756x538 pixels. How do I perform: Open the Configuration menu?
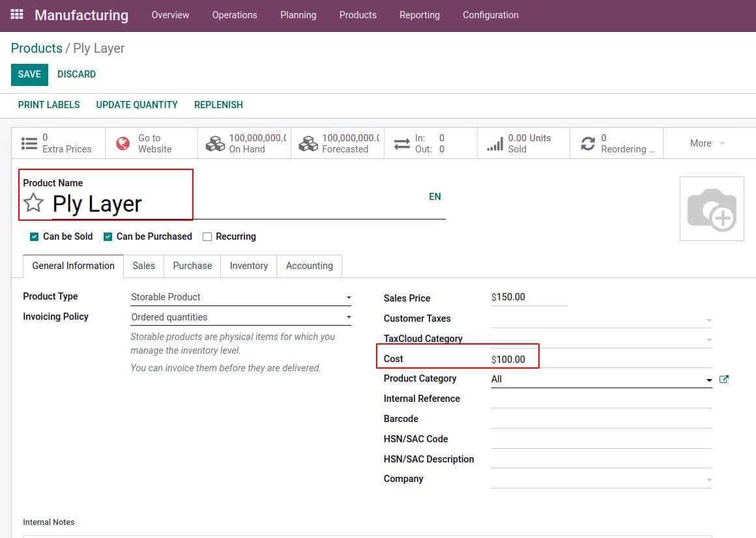pos(490,15)
